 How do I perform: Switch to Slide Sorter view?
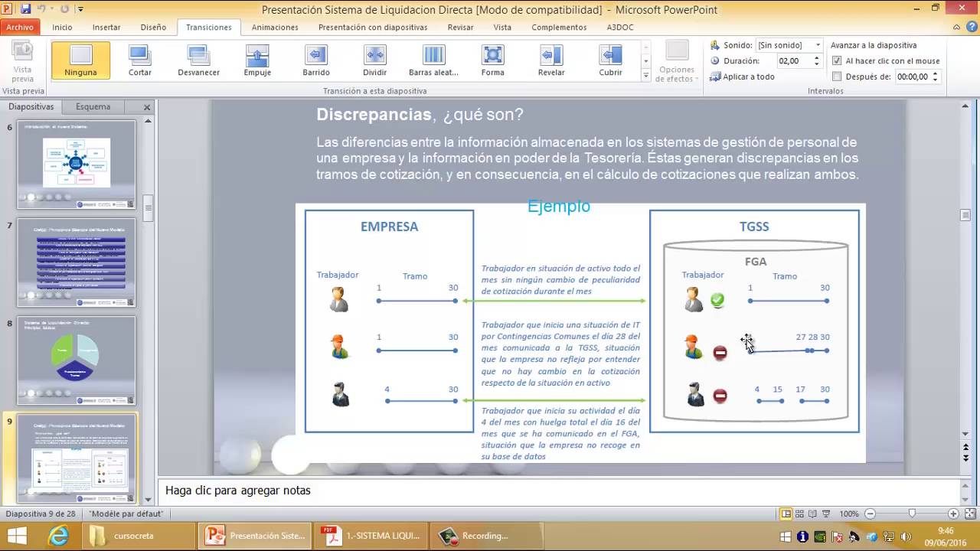(x=799, y=514)
